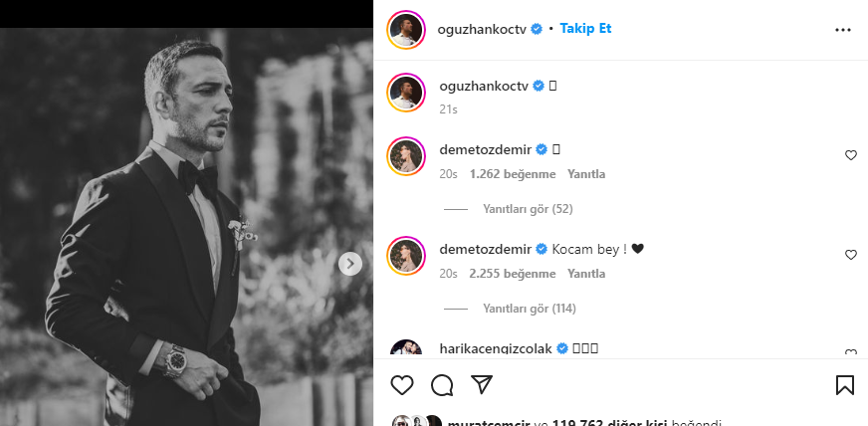Open harikacengizcolak username link
Image resolution: width=868 pixels, height=426 pixels.
click(x=496, y=348)
